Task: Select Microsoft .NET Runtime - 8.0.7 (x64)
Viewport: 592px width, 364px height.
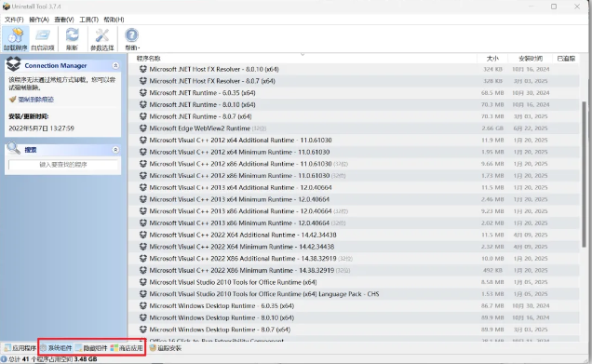Action: [x=354, y=116]
